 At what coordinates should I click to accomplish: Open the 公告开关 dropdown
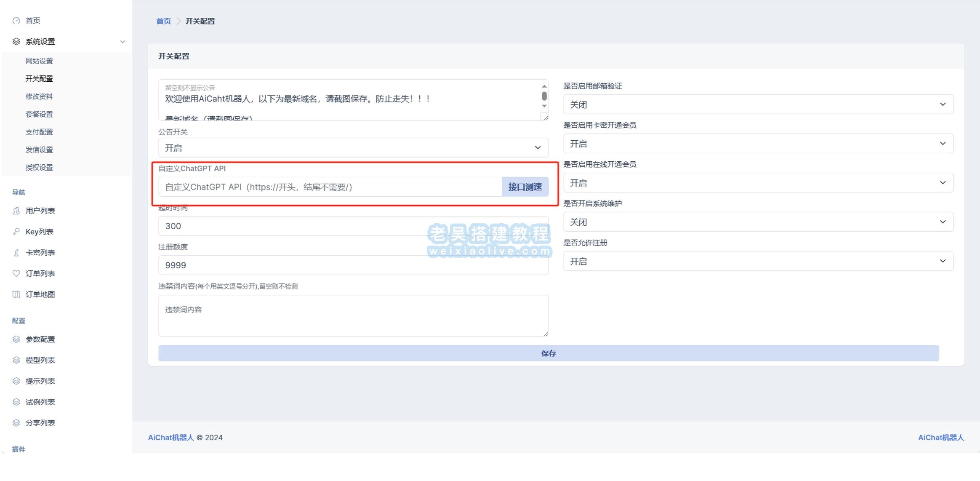pos(353,147)
